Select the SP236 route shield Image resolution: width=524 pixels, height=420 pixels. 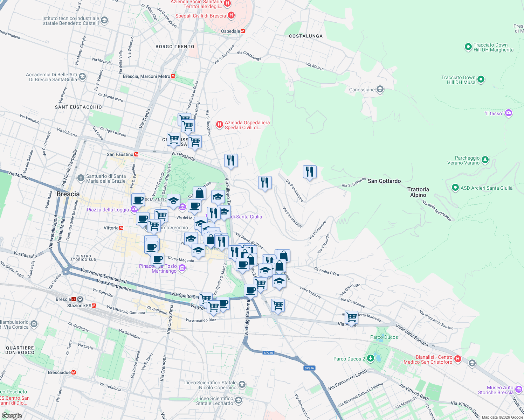[x=269, y=353]
